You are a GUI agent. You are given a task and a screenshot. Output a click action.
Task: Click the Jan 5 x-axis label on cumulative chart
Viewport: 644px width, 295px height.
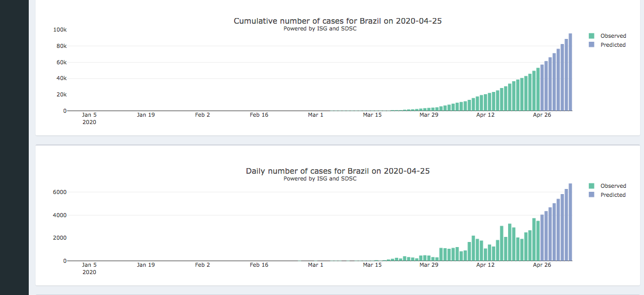tap(89, 115)
